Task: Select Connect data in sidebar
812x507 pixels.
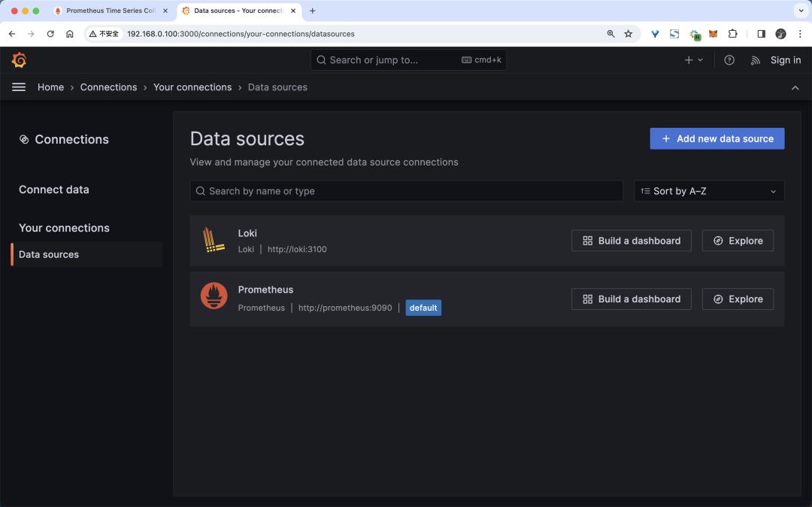Action: (54, 190)
